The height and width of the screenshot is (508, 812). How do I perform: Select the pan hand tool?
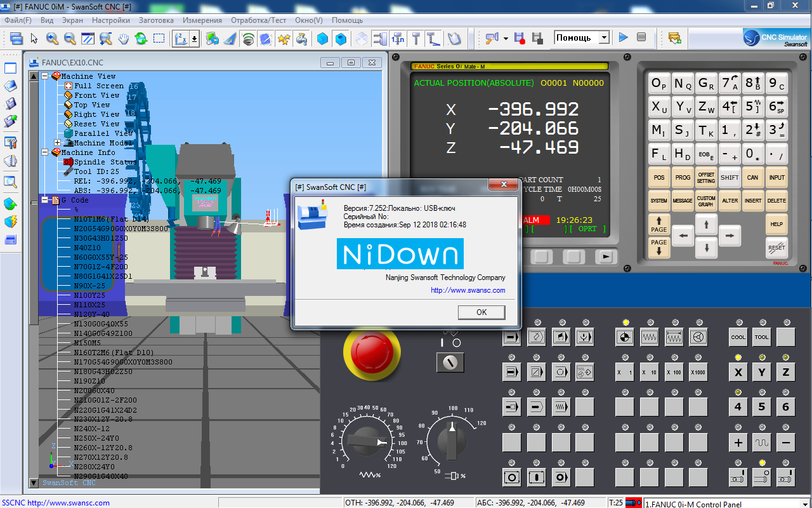point(123,38)
